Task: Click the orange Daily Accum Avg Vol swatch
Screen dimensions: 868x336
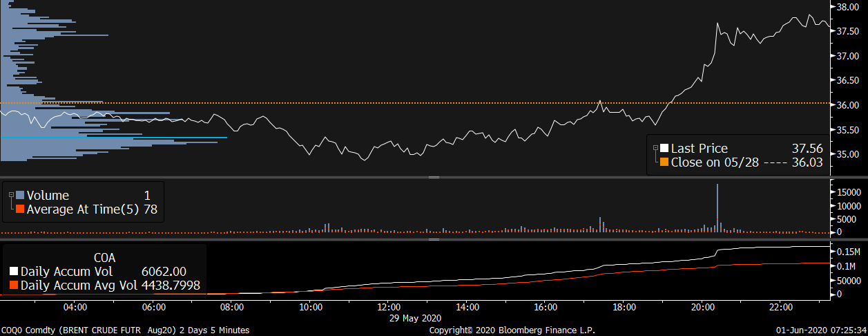Action: 14,285
